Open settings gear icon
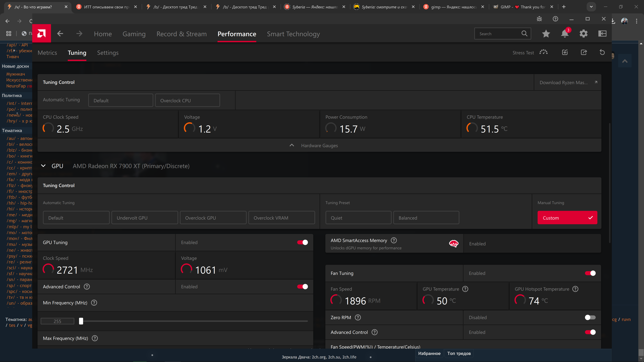 tap(583, 34)
